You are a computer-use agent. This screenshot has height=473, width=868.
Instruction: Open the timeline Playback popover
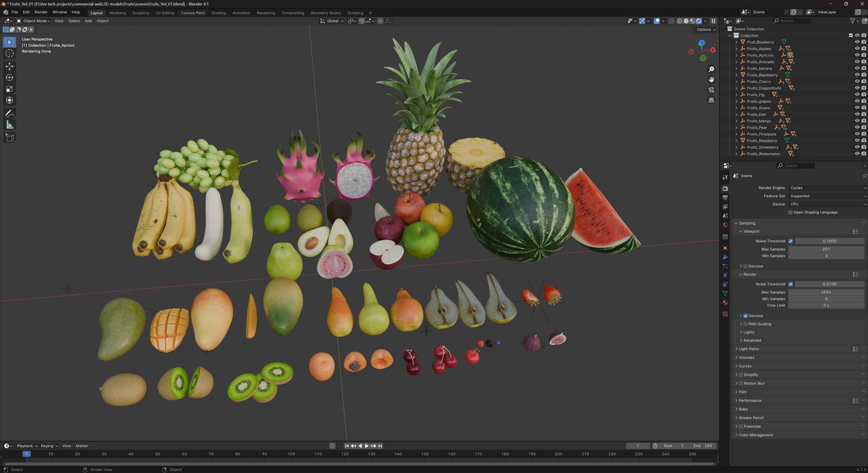pyautogui.click(x=27, y=446)
